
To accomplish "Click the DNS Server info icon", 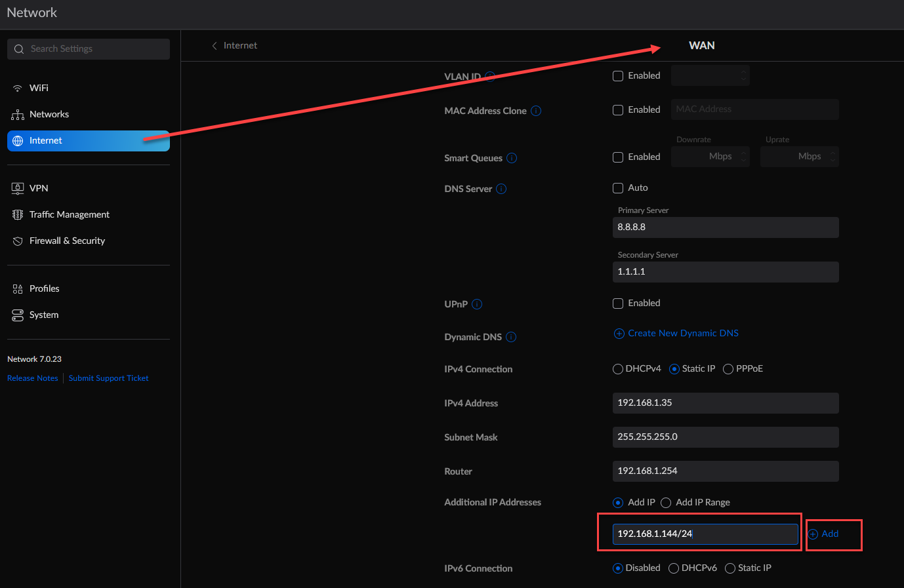I will click(501, 189).
